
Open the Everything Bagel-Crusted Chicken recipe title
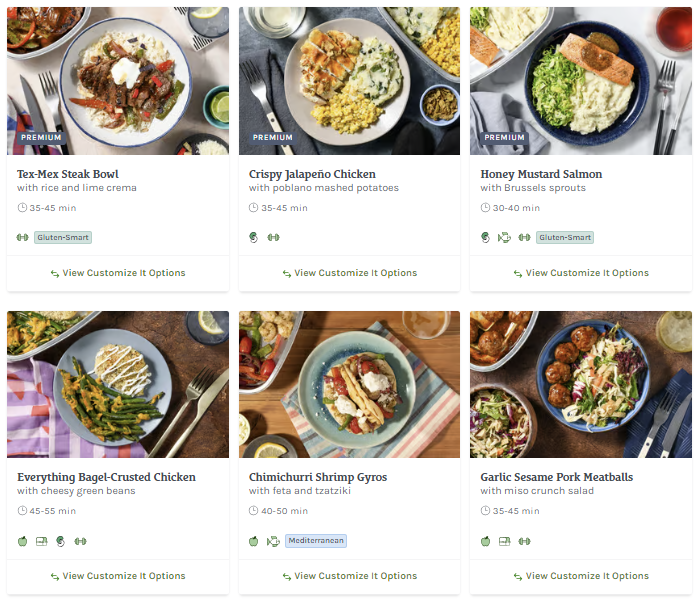click(x=106, y=477)
